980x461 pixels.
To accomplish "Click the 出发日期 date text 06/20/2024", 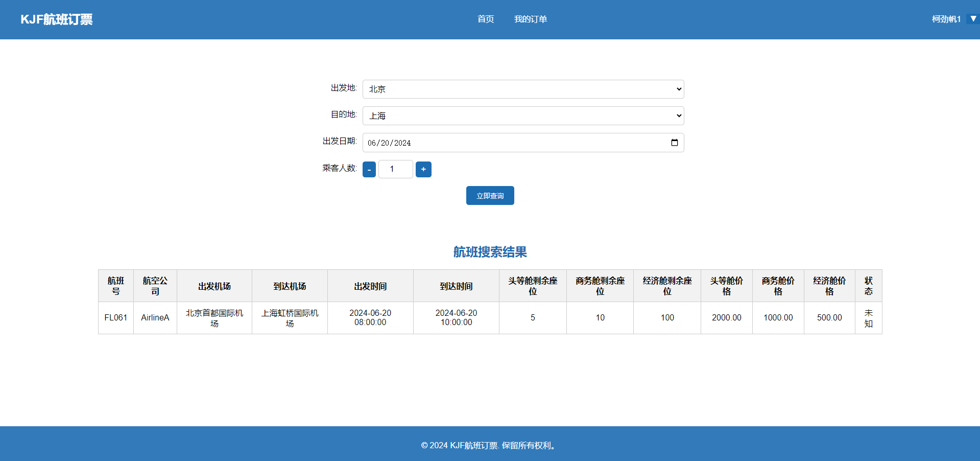I will (x=389, y=143).
